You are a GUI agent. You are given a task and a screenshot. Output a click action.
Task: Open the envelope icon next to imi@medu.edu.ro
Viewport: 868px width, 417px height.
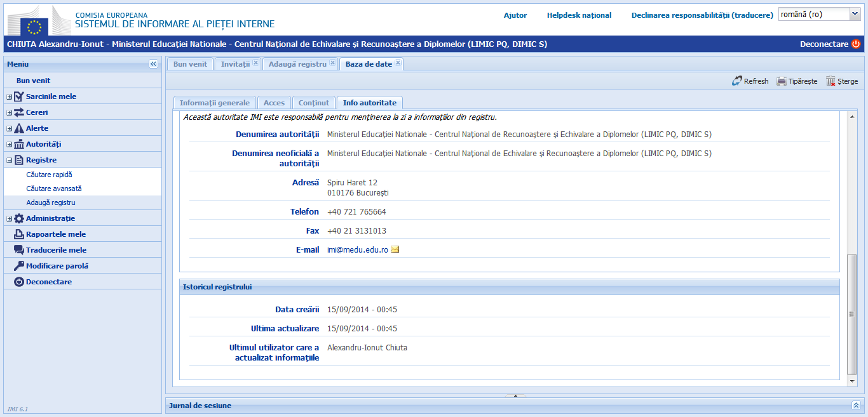pos(395,249)
